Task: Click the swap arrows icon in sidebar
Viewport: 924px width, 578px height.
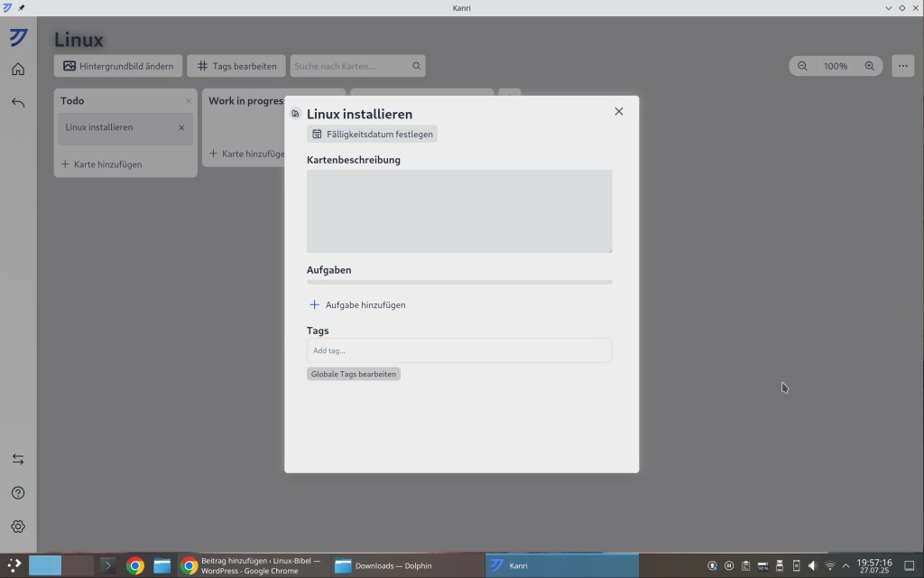Action: coord(18,459)
